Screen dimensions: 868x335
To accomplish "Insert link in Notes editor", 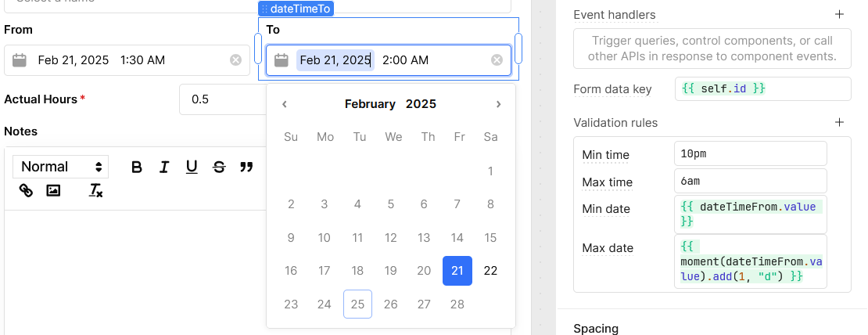I will [26, 191].
